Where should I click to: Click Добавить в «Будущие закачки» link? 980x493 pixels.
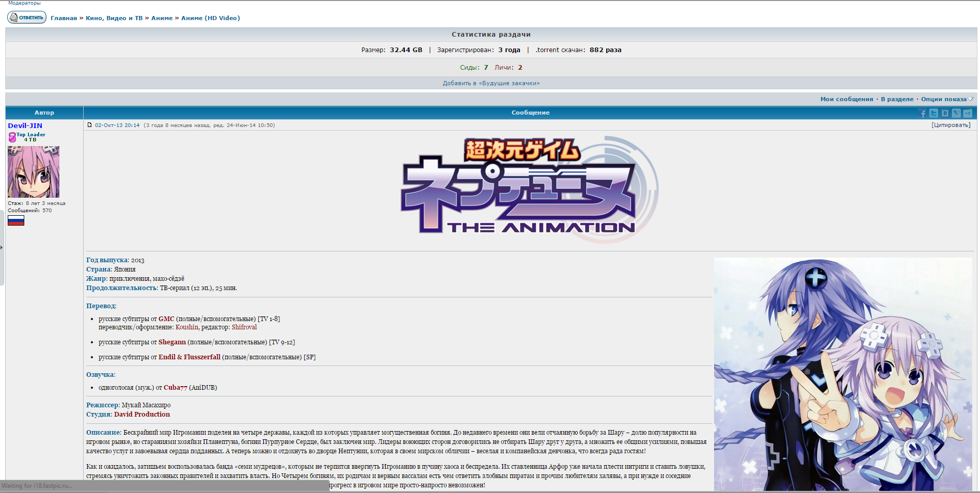(491, 83)
